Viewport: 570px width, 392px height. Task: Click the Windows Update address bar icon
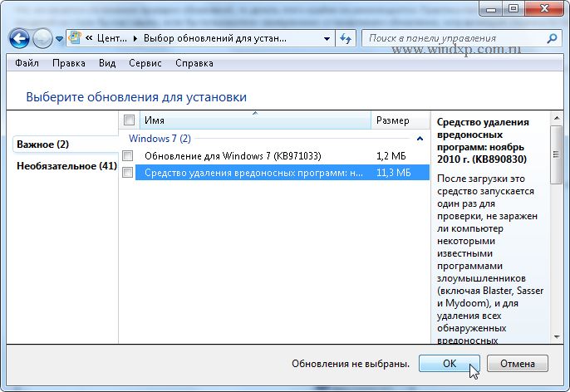coord(75,37)
